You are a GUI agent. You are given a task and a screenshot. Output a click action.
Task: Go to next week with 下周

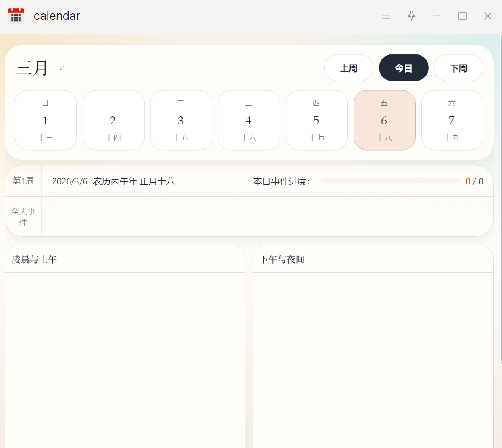[458, 68]
